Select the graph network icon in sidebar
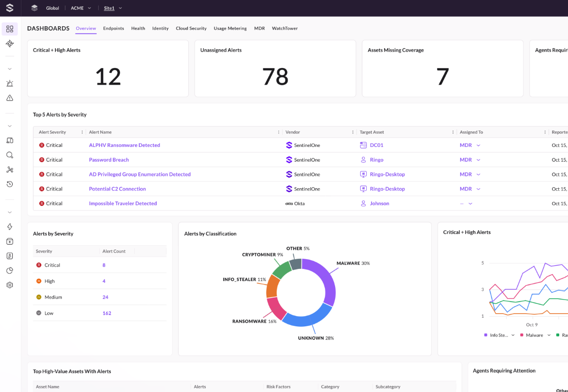The width and height of the screenshot is (568, 392). pos(9,169)
